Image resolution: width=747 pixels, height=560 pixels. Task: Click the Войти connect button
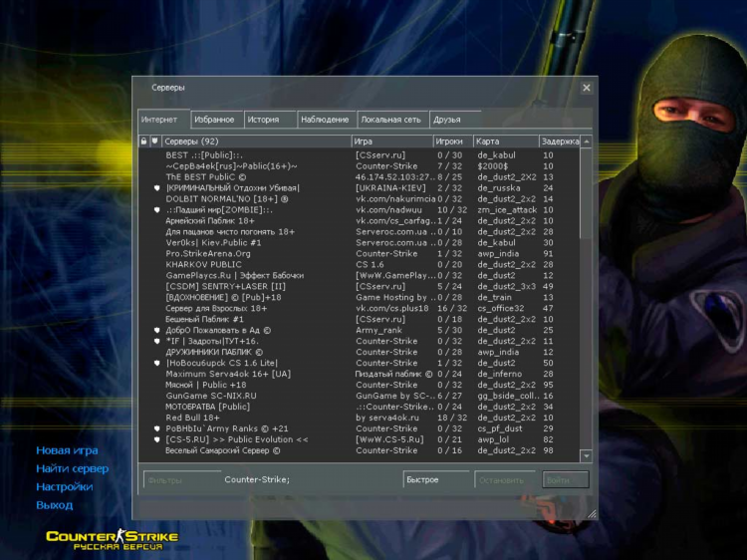565,480
